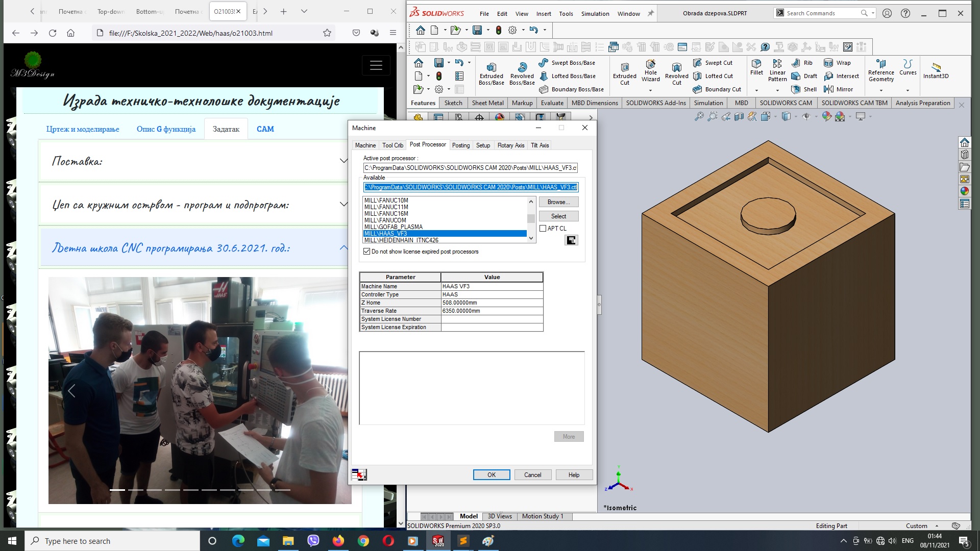Toggle APT CL checkbox in Post Processor
980x551 pixels.
click(x=544, y=228)
